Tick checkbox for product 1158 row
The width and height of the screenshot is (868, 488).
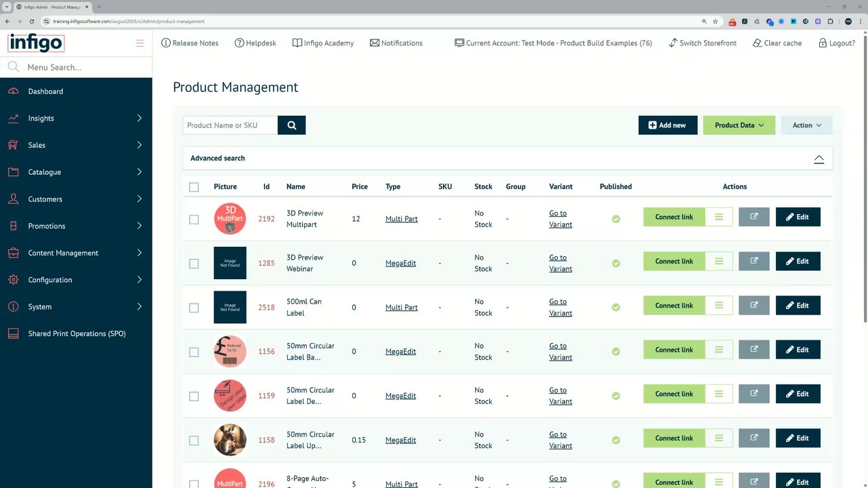[194, 441]
